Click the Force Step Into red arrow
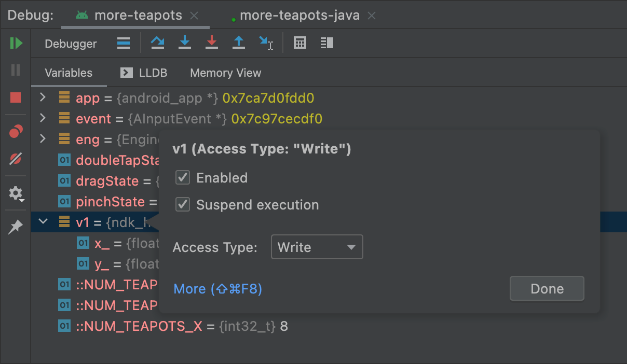 [211, 43]
